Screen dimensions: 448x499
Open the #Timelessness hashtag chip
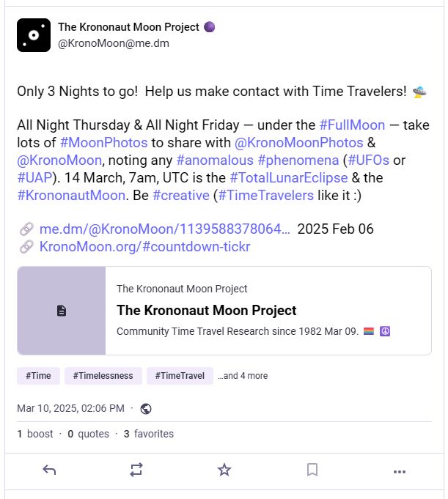pyautogui.click(x=103, y=376)
